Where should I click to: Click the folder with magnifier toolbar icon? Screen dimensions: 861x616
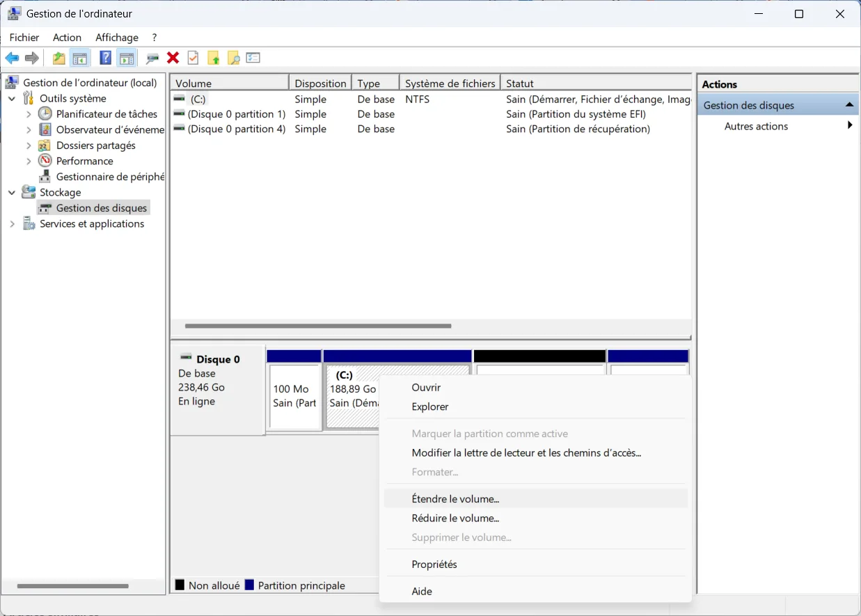[x=233, y=58]
